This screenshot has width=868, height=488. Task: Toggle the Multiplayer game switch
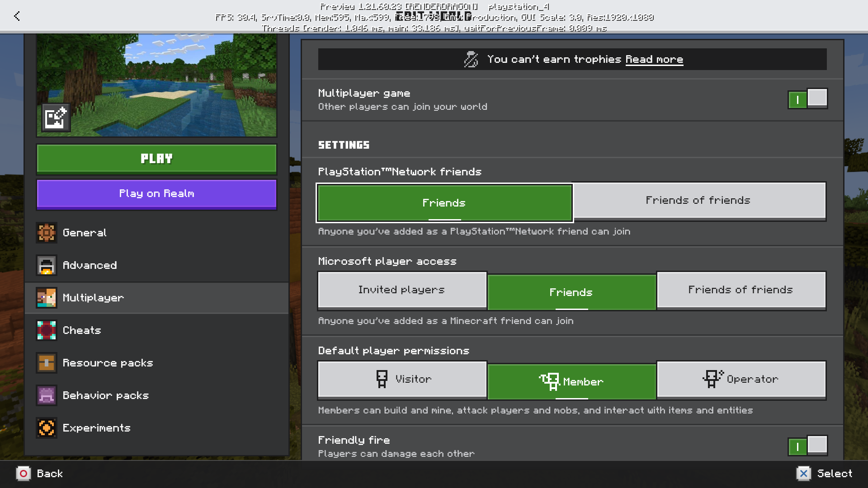click(807, 99)
